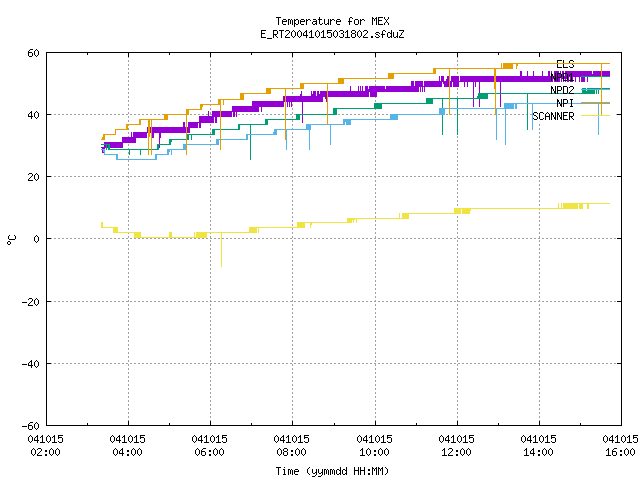This screenshot has height=480, width=640.
Task: Click the y-axis tick label -60
Action: click(31, 426)
